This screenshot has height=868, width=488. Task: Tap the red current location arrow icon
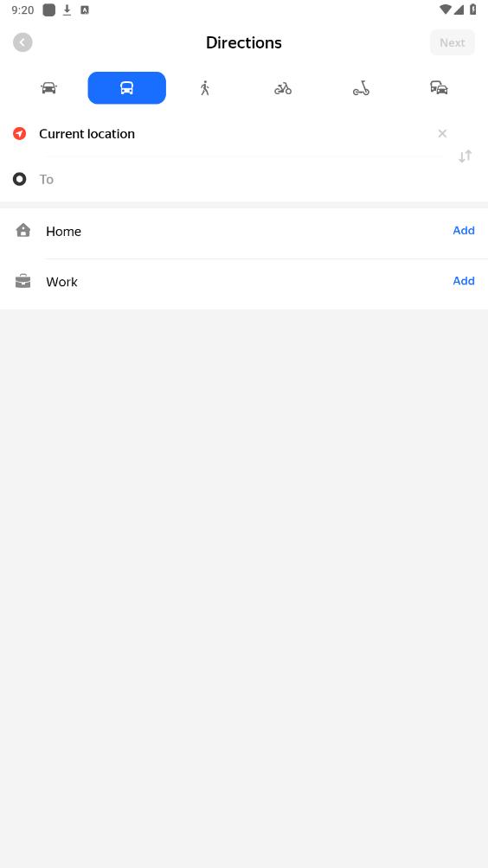pos(19,133)
